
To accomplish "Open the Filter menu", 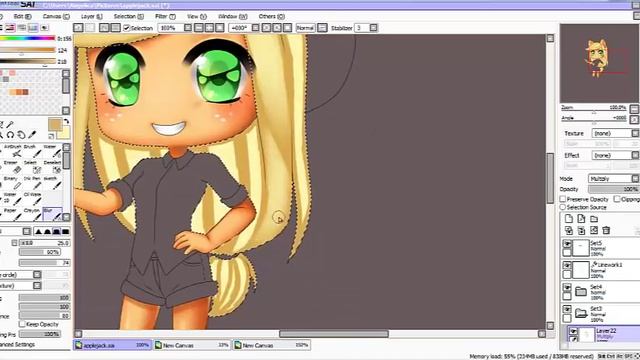I will [165, 16].
